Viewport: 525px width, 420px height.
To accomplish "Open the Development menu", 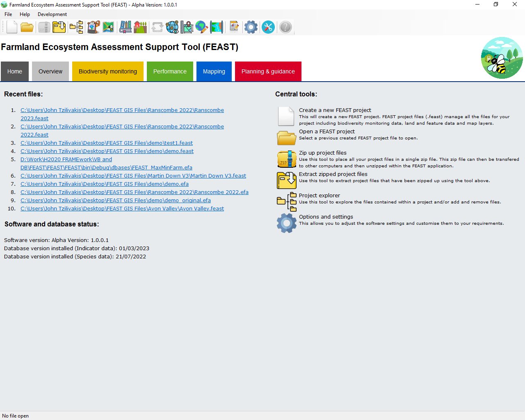I will 52,14.
